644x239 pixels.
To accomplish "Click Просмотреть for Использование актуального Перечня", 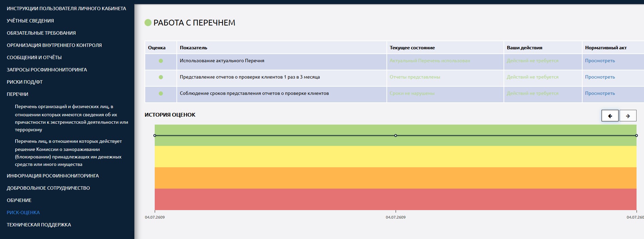I will pyautogui.click(x=600, y=61).
